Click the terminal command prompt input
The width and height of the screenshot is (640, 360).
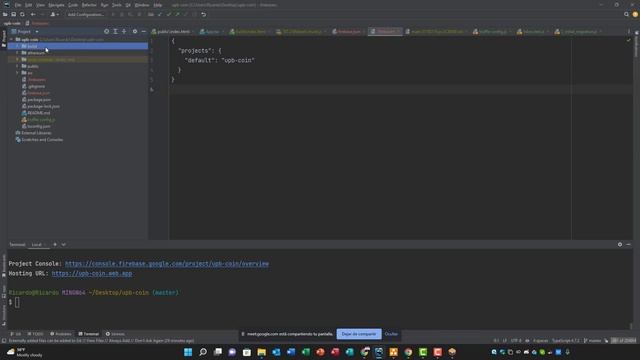(x=17, y=302)
